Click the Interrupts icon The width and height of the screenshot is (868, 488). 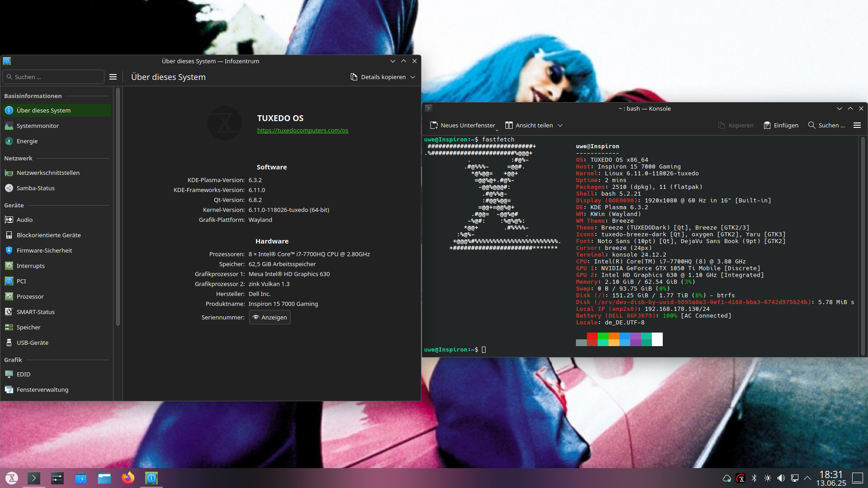click(x=9, y=266)
